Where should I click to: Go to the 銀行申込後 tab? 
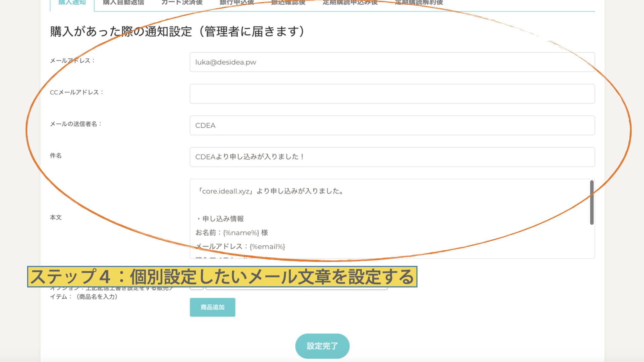pyautogui.click(x=237, y=3)
